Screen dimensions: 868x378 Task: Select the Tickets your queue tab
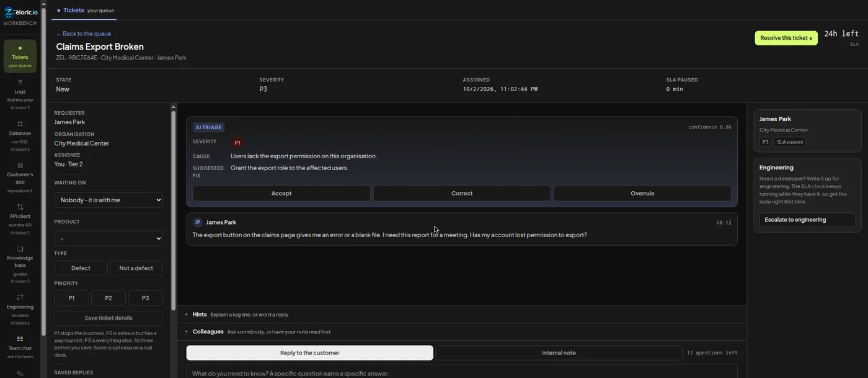pos(86,11)
